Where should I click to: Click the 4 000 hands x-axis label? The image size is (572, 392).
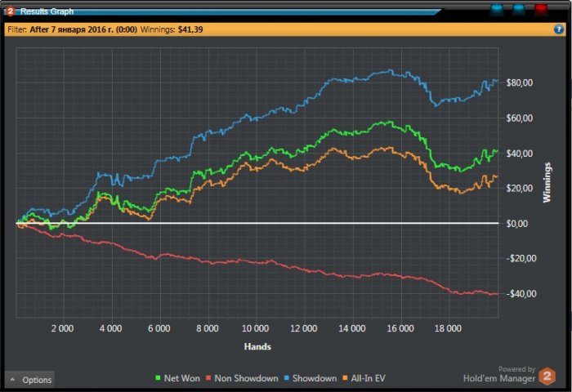pyautogui.click(x=110, y=328)
